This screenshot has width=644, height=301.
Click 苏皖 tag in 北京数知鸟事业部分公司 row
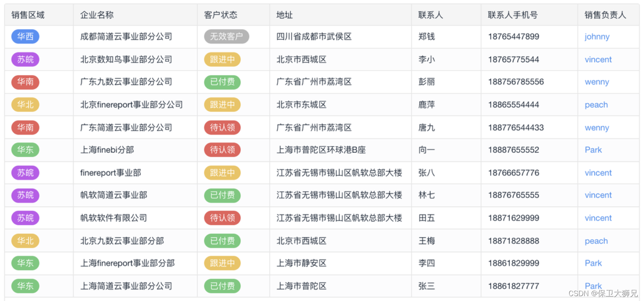[25, 59]
